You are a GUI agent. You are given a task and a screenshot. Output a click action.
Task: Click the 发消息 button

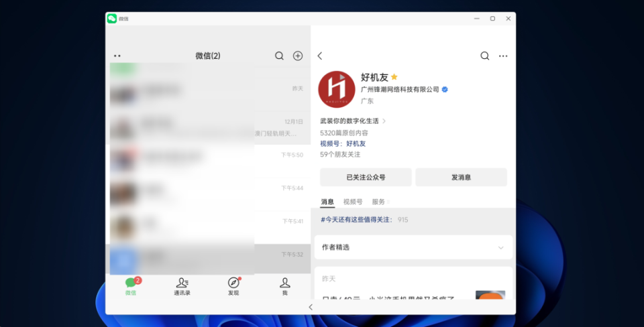(462, 178)
